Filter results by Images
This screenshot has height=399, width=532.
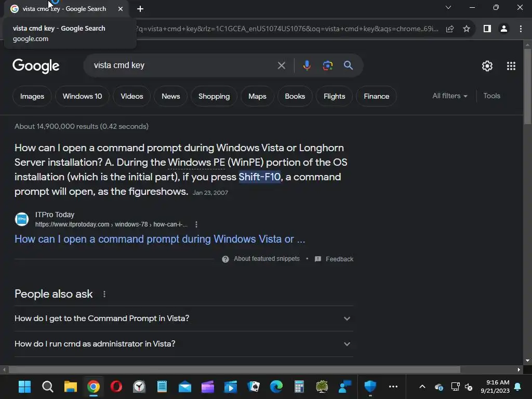tap(32, 96)
